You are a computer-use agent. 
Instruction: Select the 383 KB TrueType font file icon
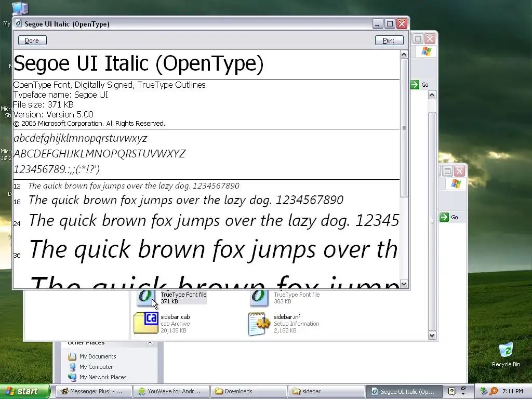tap(260, 298)
